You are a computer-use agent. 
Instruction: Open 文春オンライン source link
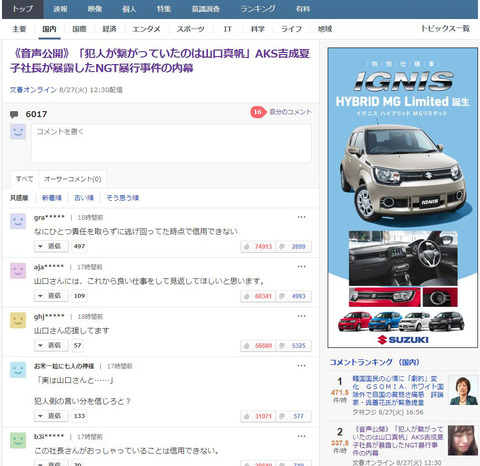tap(33, 90)
